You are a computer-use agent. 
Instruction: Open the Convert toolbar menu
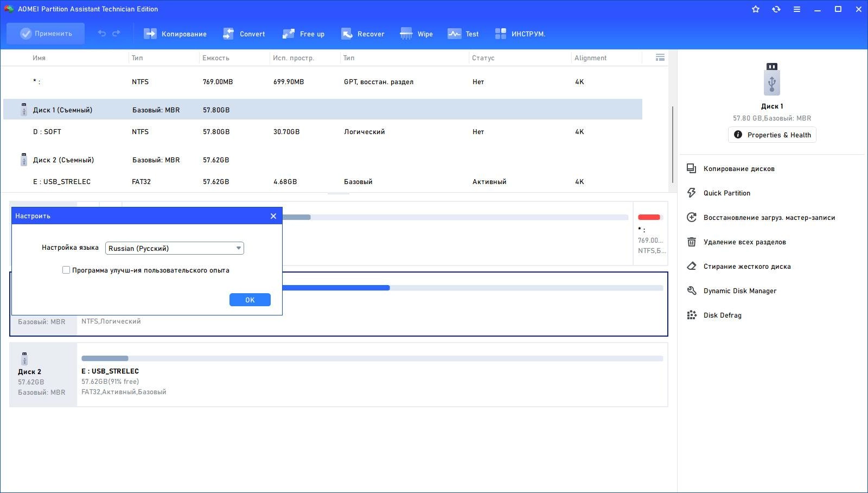pyautogui.click(x=244, y=34)
